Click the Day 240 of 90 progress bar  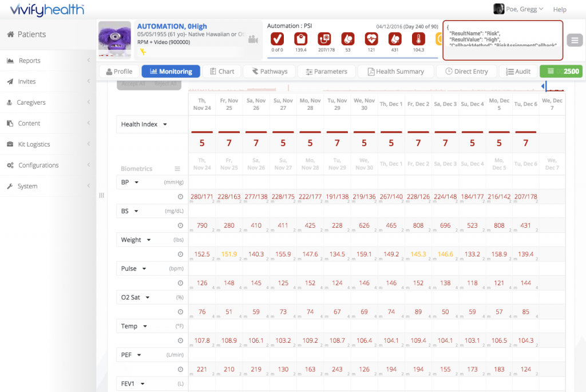tap(353, 58)
